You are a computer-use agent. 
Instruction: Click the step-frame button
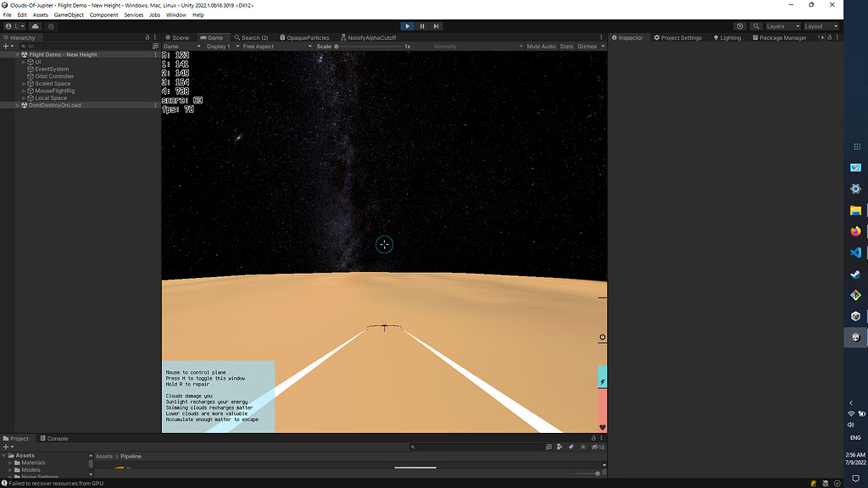pos(436,25)
